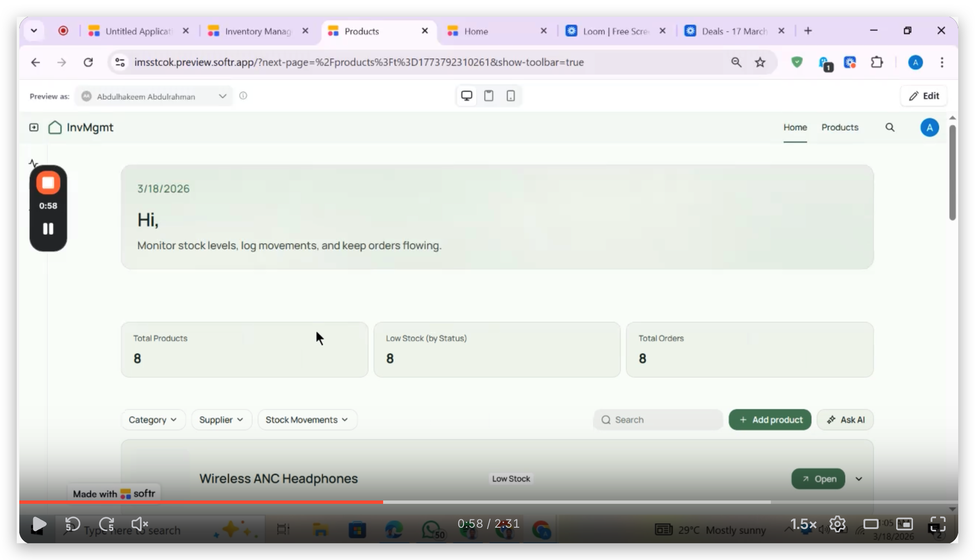This screenshot has height=560, width=975.
Task: Stop the Loom recording with red button
Action: [48, 183]
